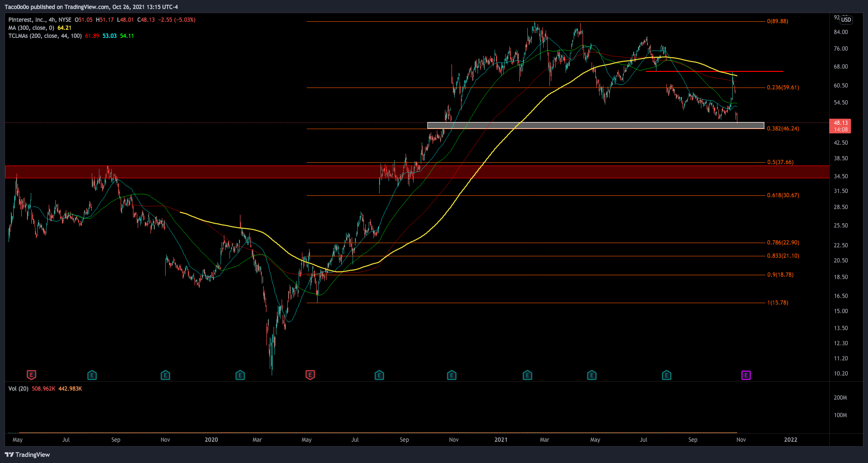Select the wide red resistance zone rectangle
The height and width of the screenshot is (463, 868).
[x=417, y=172]
